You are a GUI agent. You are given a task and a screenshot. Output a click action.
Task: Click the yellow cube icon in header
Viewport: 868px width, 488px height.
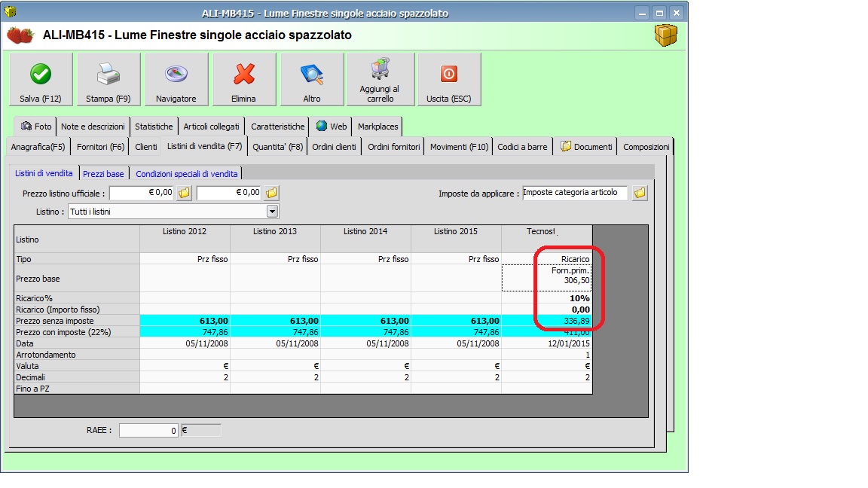665,35
